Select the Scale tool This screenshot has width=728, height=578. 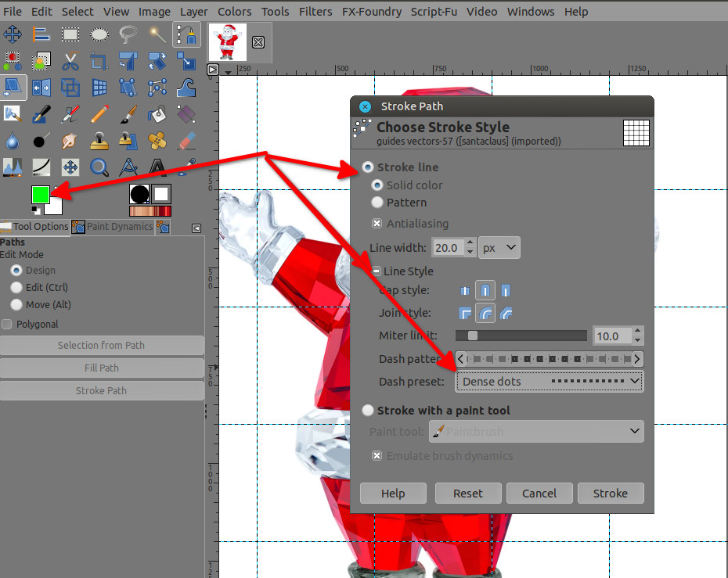(x=186, y=61)
